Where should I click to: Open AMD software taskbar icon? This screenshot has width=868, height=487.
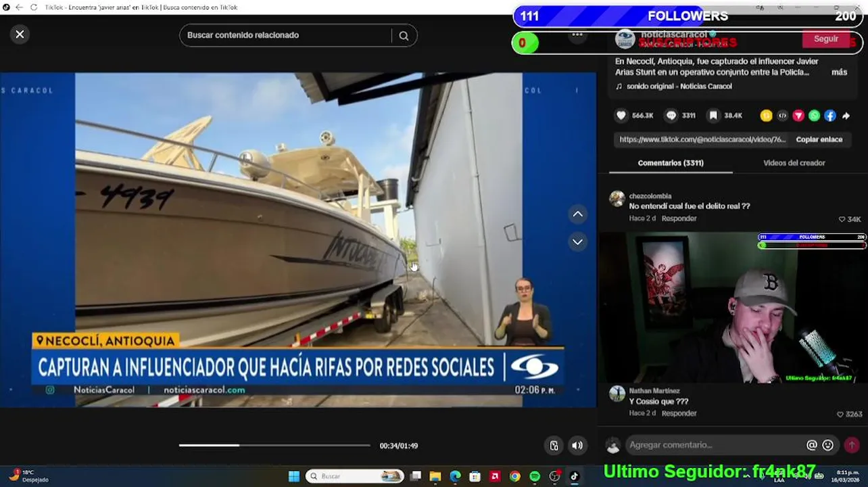(495, 476)
